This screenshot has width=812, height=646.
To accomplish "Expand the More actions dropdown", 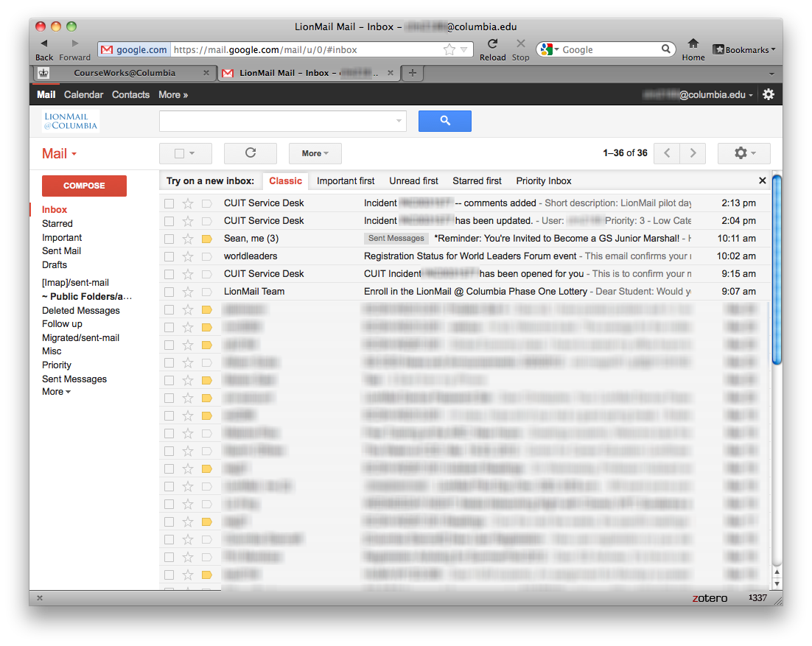I will (315, 153).
